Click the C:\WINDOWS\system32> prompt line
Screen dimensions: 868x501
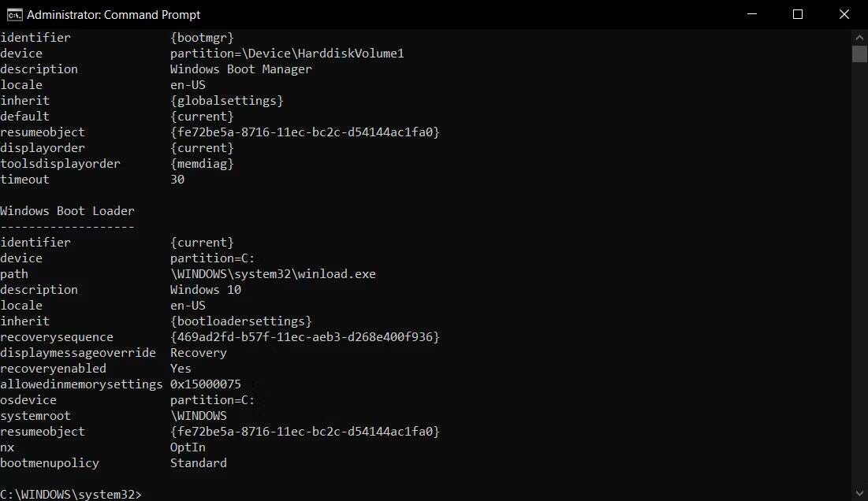point(73,494)
